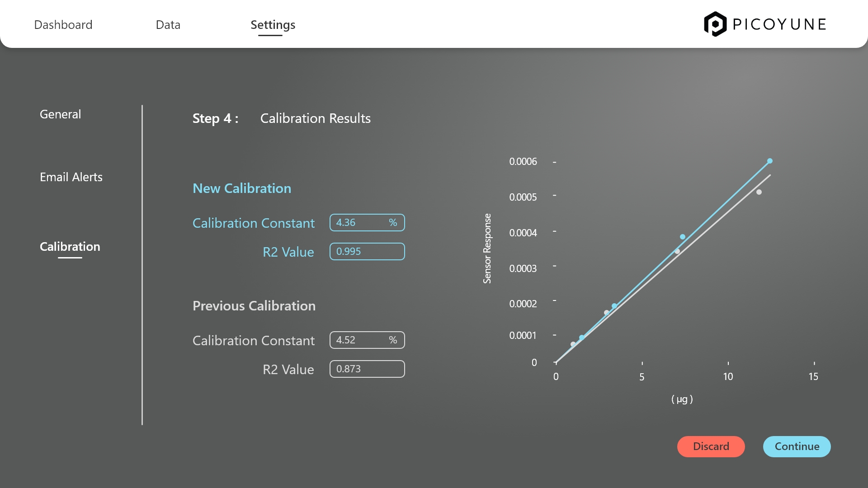Screen dimensions: 868x488
Task: Click previous Calibration Constant field 4.52
Action: [x=367, y=340]
